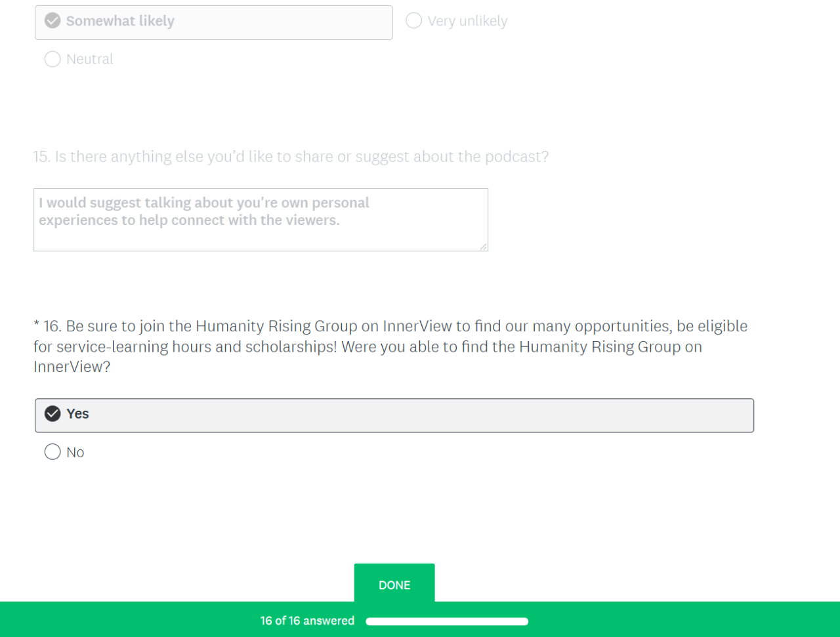Click the highlighted Yes answer row
The image size is (840, 637).
pyautogui.click(x=394, y=415)
